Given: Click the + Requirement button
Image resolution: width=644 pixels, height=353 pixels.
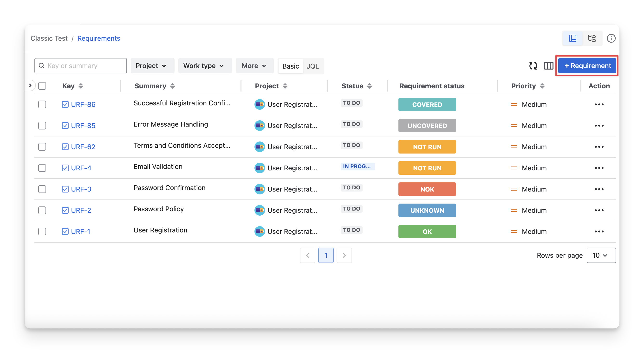Looking at the screenshot, I should (587, 66).
